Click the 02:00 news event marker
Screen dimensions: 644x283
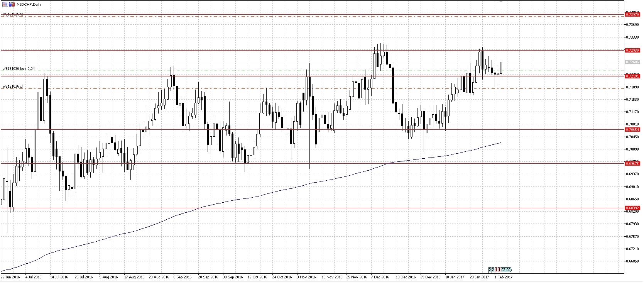pos(506,269)
